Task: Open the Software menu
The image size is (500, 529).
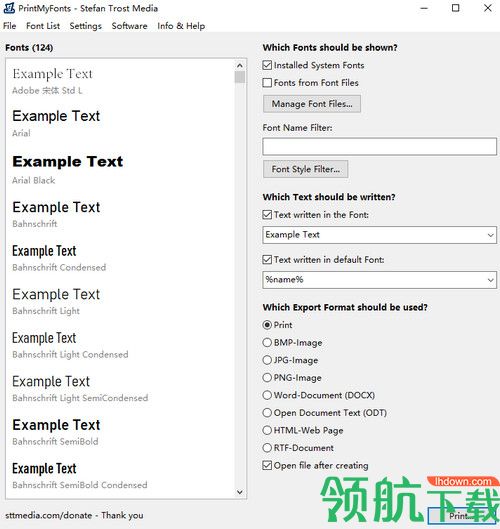Action: click(129, 26)
